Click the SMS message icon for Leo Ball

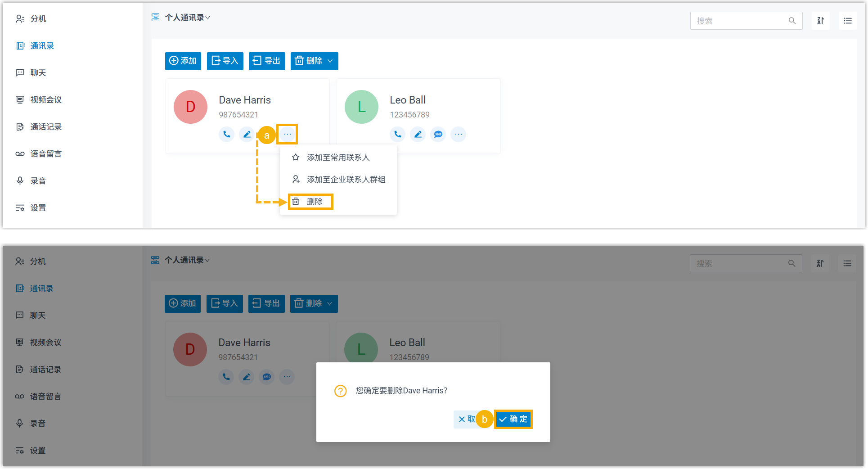[x=438, y=134]
